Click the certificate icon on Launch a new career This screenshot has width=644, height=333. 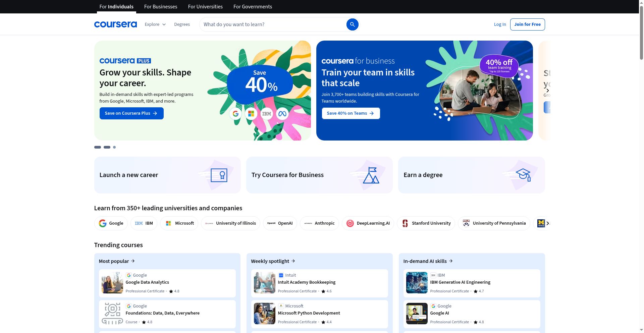(219, 175)
